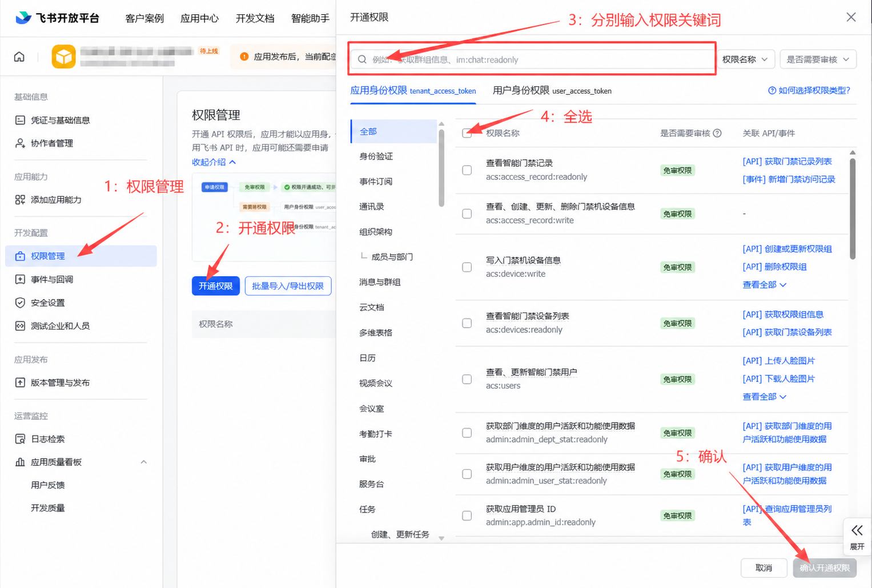872x588 pixels.
Task: Click category list scroll-down arrow
Action: click(x=441, y=538)
